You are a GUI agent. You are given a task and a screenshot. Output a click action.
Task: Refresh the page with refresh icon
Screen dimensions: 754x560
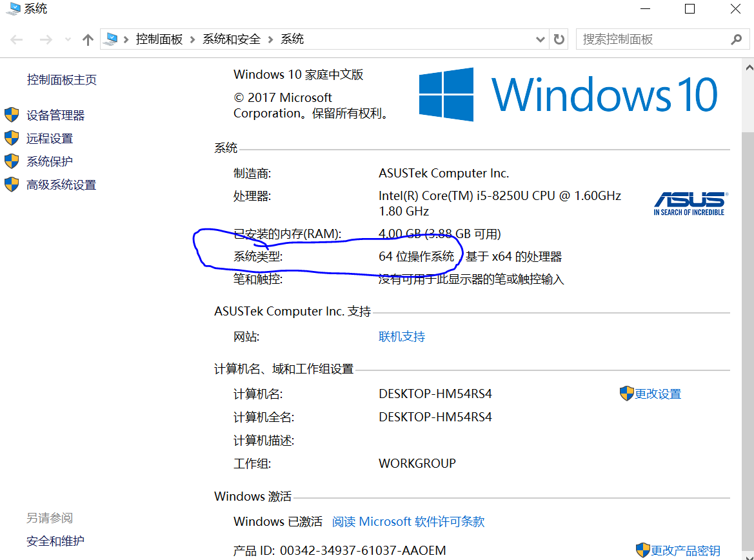click(x=559, y=39)
